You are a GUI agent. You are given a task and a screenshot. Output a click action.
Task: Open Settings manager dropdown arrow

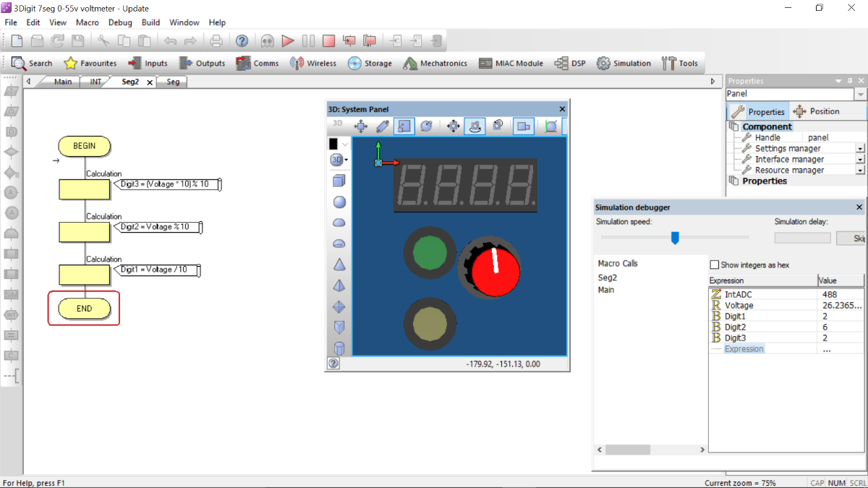pos(860,149)
